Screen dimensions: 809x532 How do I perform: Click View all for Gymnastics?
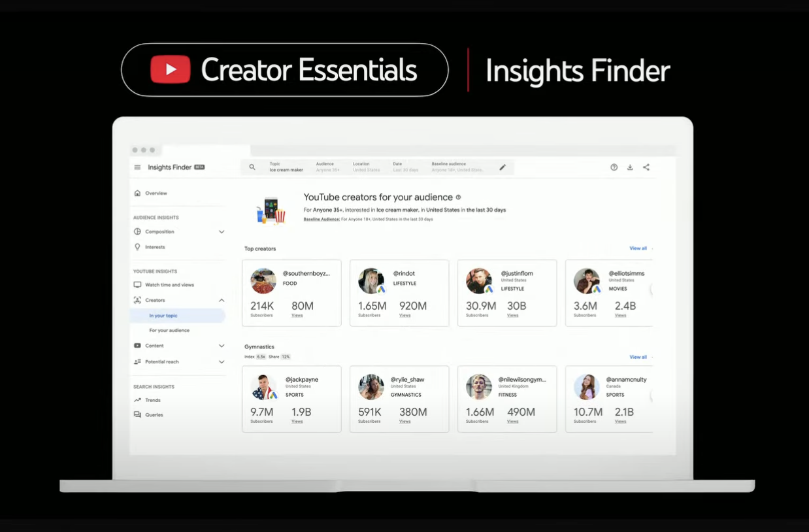click(x=638, y=357)
